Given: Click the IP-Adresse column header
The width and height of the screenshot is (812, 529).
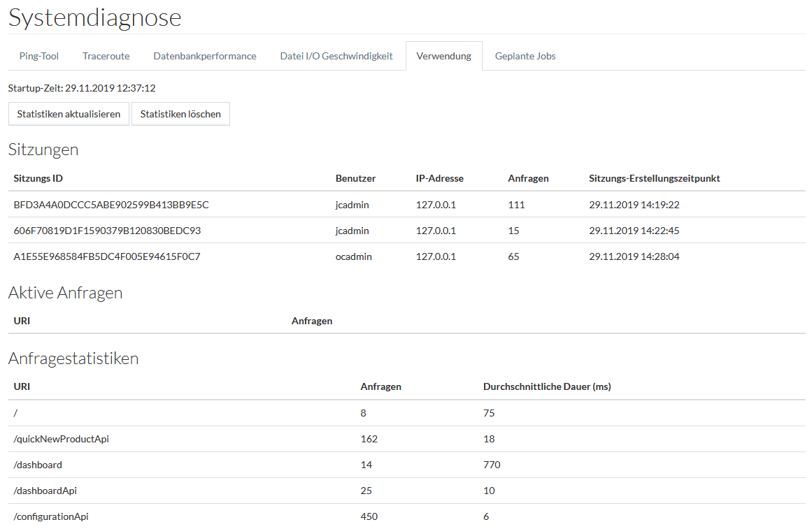Looking at the screenshot, I should (439, 178).
